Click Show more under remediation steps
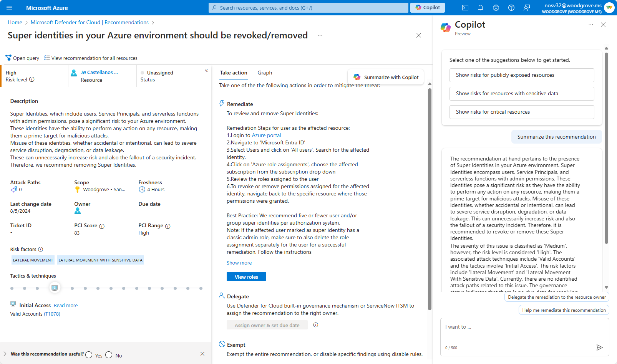This screenshot has width=617, height=364. click(239, 263)
